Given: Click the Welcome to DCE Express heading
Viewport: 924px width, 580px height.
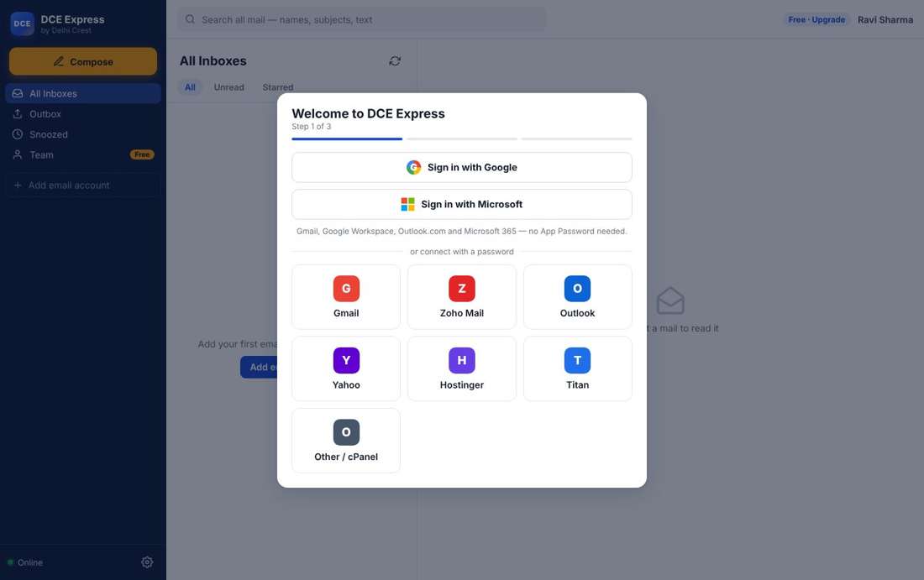Looking at the screenshot, I should 368,113.
